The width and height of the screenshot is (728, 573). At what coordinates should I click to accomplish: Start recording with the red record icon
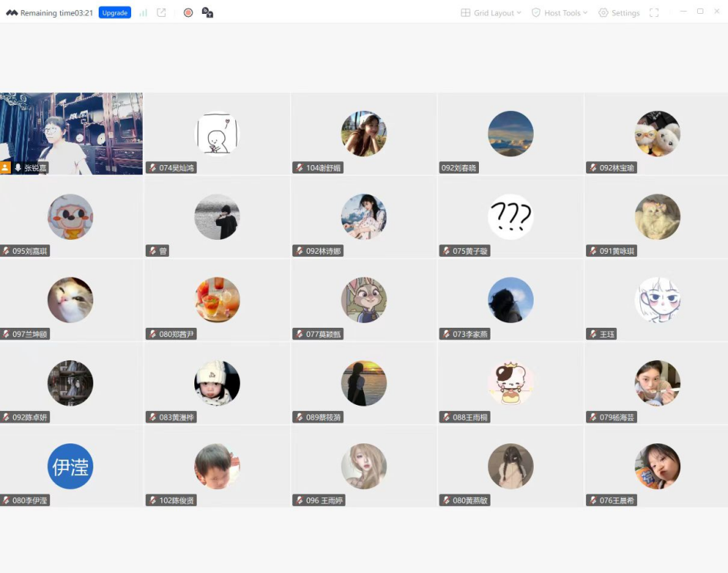(188, 13)
